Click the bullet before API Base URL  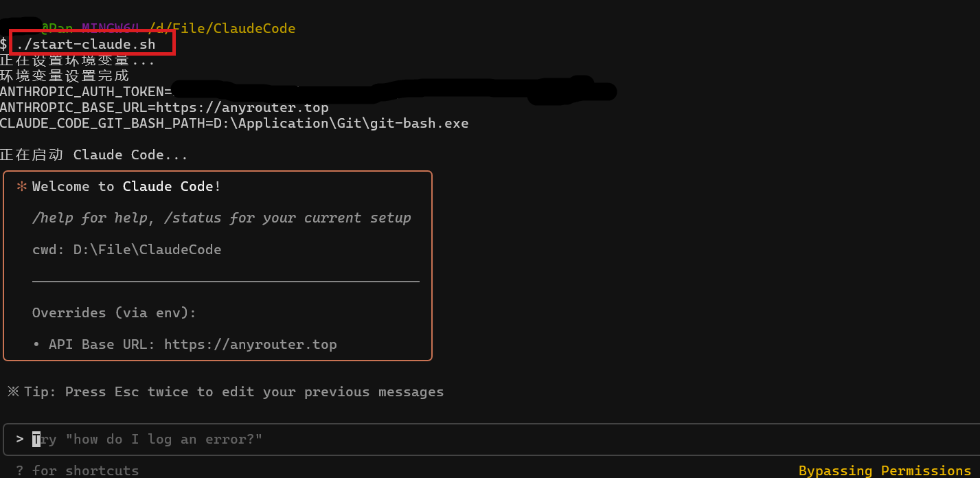[x=36, y=344]
